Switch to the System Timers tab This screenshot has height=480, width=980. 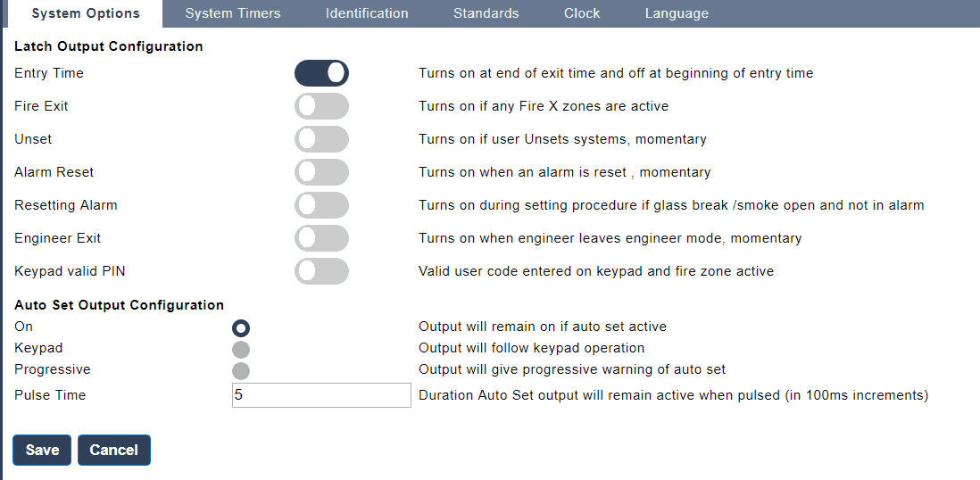[x=233, y=13]
